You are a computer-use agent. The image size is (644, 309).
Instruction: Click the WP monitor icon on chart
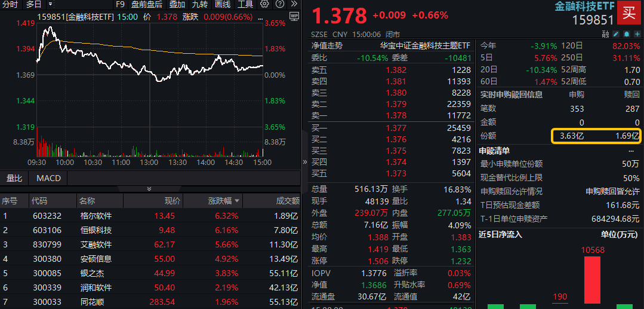(294, 17)
